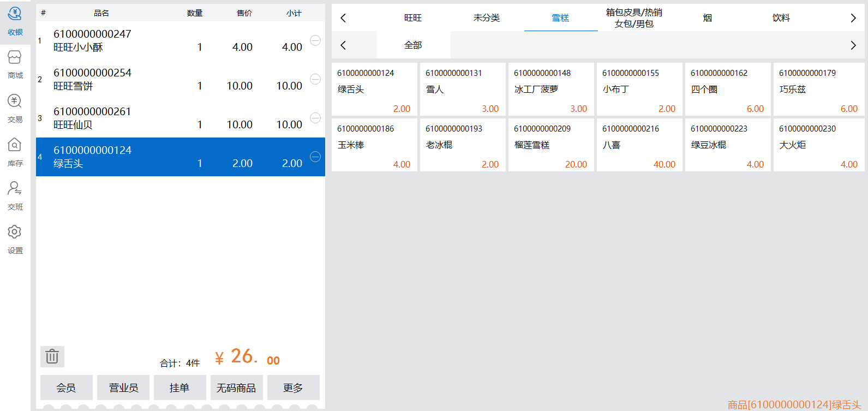Remove 旺旺雪饼 with its minus icon
The width and height of the screenshot is (868, 411).
[315, 79]
